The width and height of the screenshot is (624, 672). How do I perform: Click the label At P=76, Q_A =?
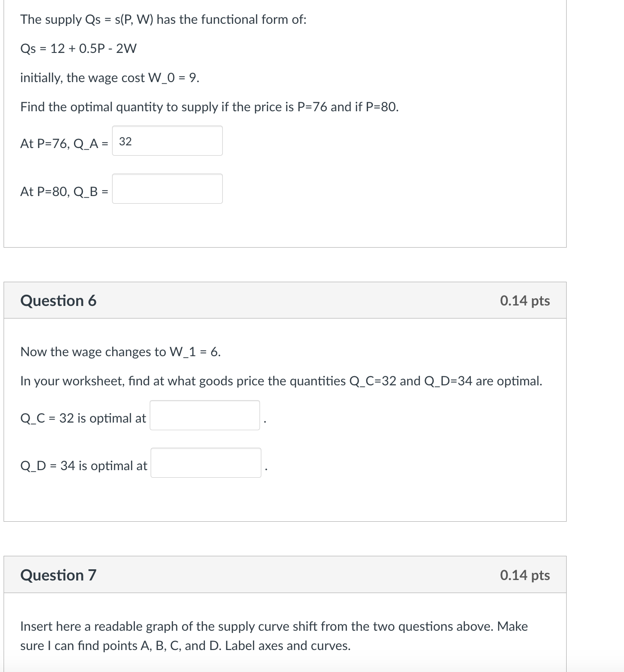pos(64,143)
